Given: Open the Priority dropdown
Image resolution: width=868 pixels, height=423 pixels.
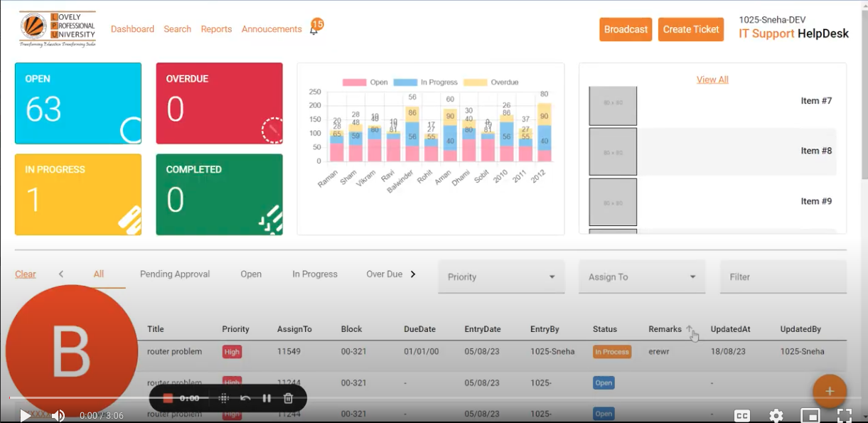Looking at the screenshot, I should tap(501, 277).
